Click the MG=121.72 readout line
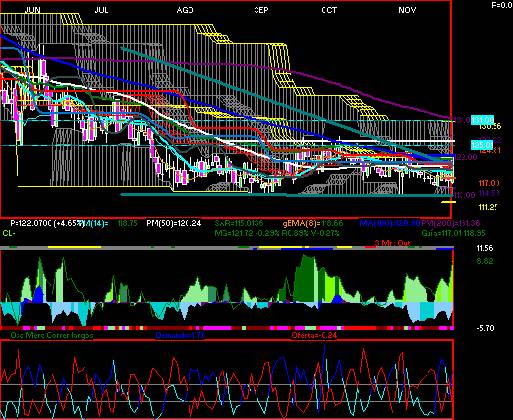The width and height of the screenshot is (513, 420). [x=277, y=233]
